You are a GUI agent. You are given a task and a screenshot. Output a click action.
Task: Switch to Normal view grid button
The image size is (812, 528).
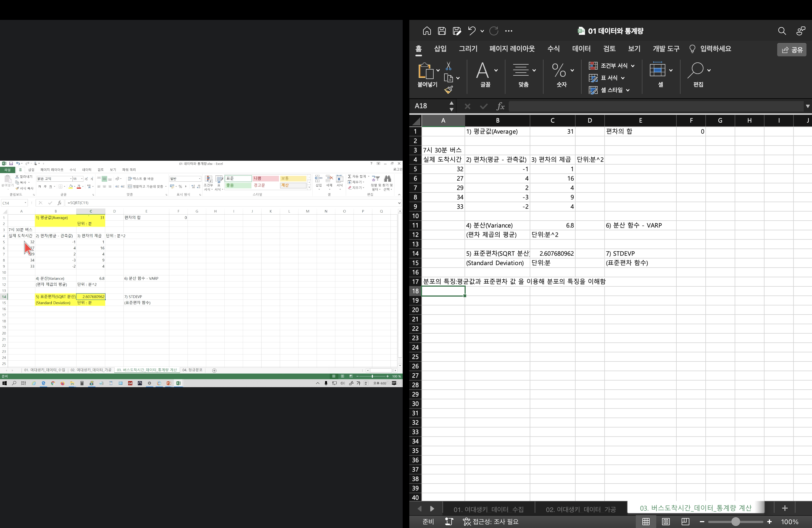click(646, 522)
